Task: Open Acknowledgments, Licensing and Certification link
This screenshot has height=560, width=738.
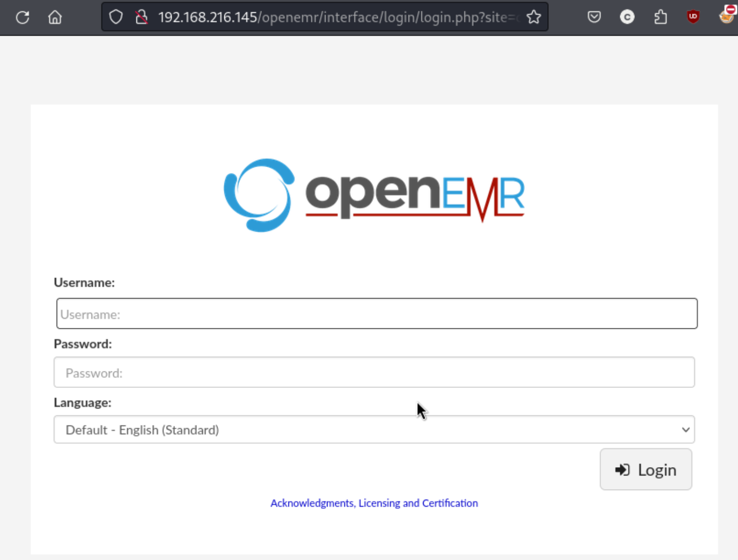Action: [374, 503]
